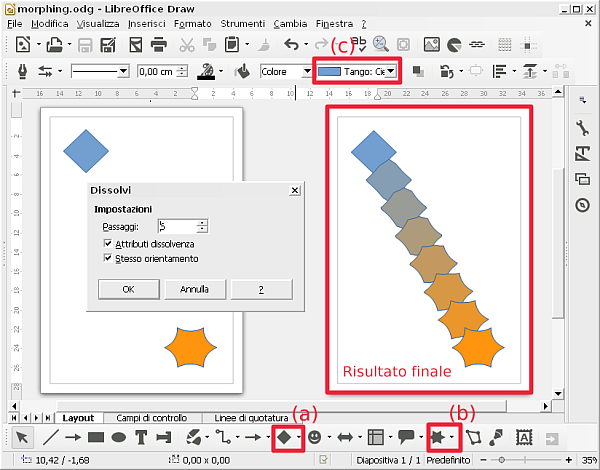Expand the Colore fill type dropdown
600x470 pixels.
[307, 72]
